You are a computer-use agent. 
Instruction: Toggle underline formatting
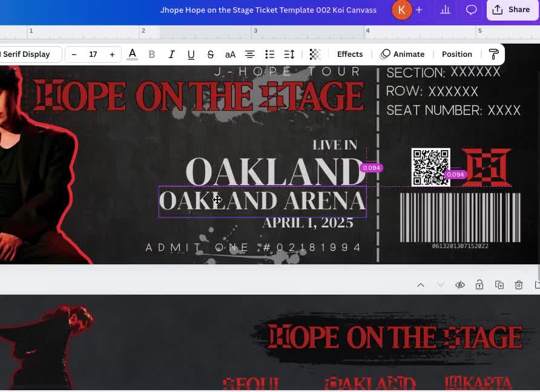click(x=191, y=54)
